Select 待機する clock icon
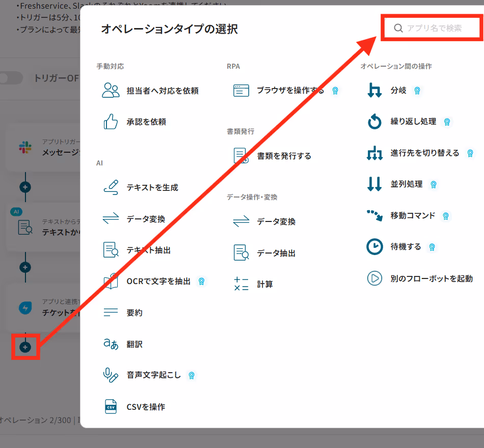484x448 pixels. pyautogui.click(x=374, y=246)
